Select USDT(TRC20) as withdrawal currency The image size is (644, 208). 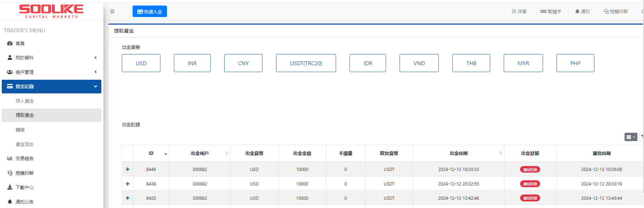click(x=306, y=63)
